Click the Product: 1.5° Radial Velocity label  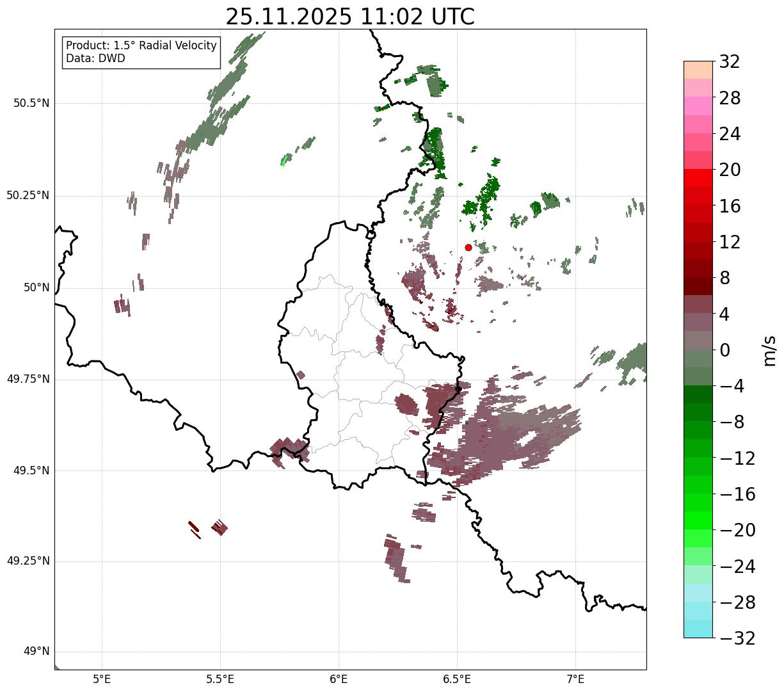coord(141,46)
